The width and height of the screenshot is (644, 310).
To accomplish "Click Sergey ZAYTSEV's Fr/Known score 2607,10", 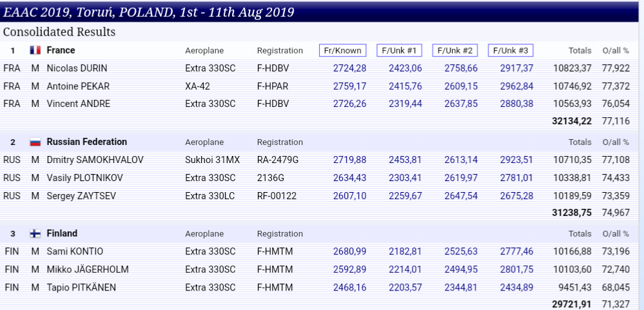I will (349, 195).
